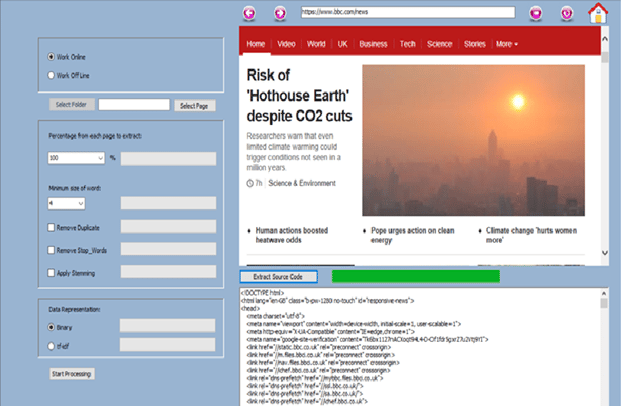The image size is (624, 406).
Task: Enable the Remove Stop_Words checkbox
Action: pyautogui.click(x=51, y=250)
